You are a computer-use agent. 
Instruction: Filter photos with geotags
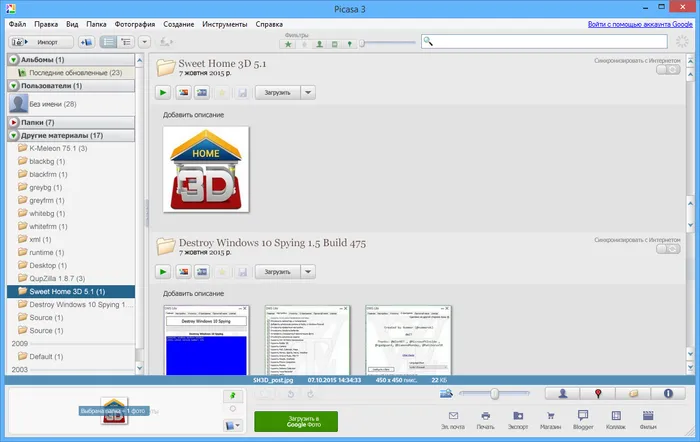click(x=350, y=44)
